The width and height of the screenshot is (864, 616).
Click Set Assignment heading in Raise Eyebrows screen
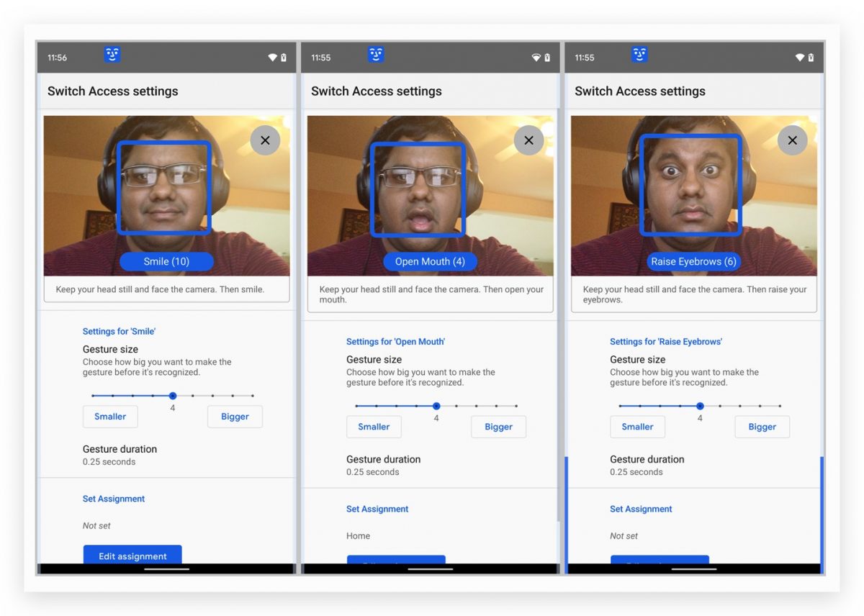[x=641, y=509]
